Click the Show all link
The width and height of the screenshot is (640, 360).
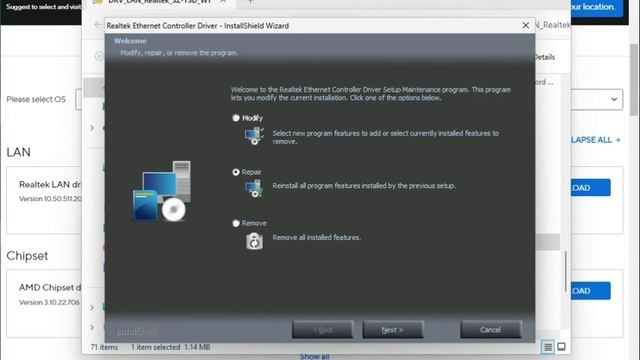pos(314,356)
